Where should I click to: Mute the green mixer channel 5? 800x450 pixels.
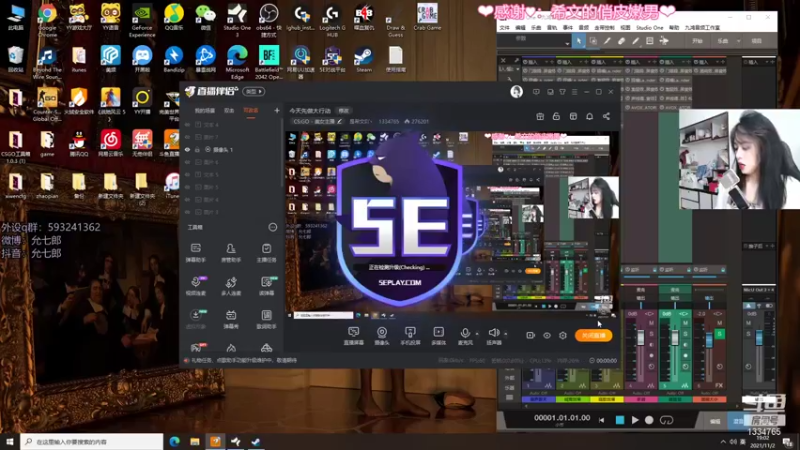[685, 323]
